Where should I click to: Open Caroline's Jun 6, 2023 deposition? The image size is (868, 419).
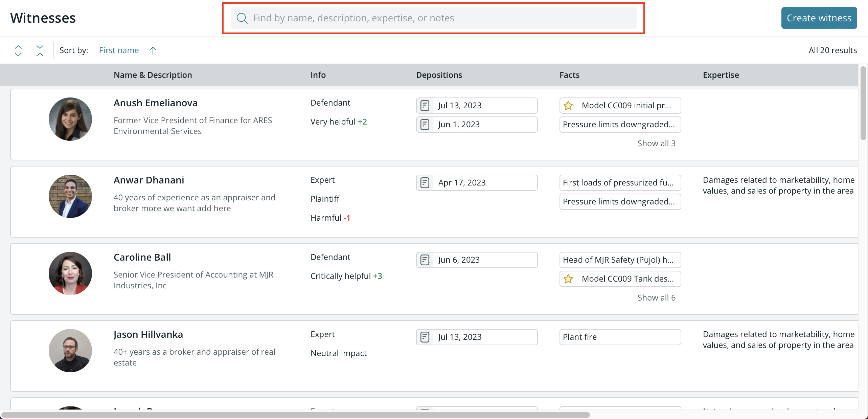pos(477,260)
